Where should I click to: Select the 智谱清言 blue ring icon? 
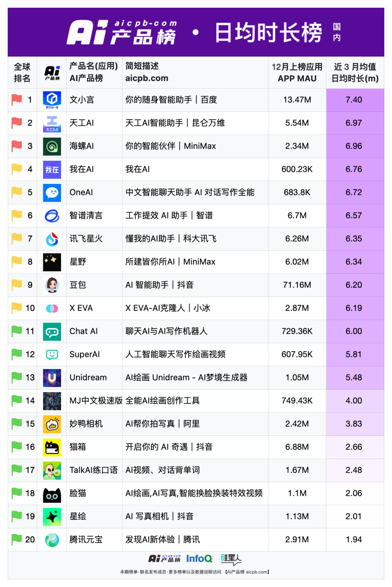(x=52, y=216)
